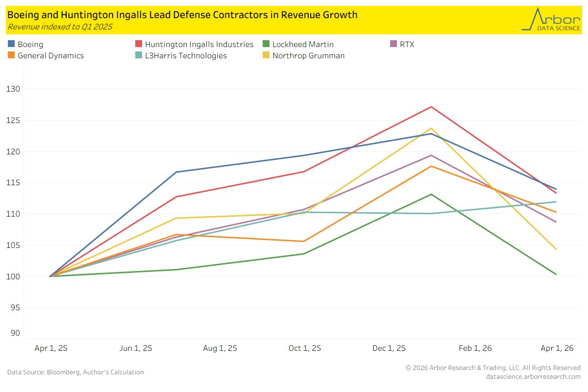Select the Huntington Ingalls Industries legend label
Screen dimensions: 588x392
click(199, 45)
